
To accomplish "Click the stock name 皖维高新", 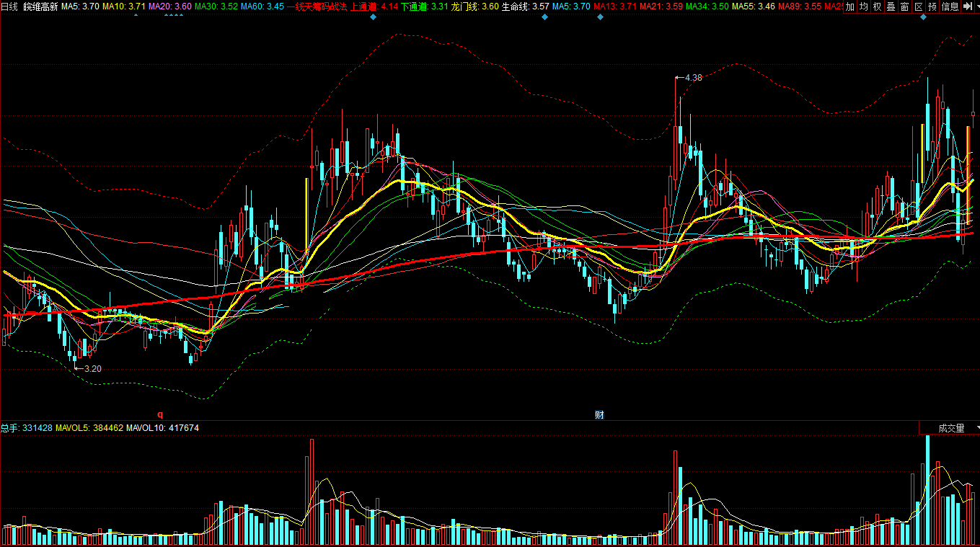I will [x=40, y=6].
